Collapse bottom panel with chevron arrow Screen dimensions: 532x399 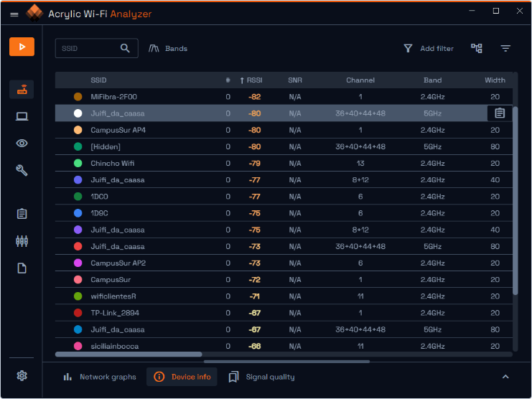505,377
